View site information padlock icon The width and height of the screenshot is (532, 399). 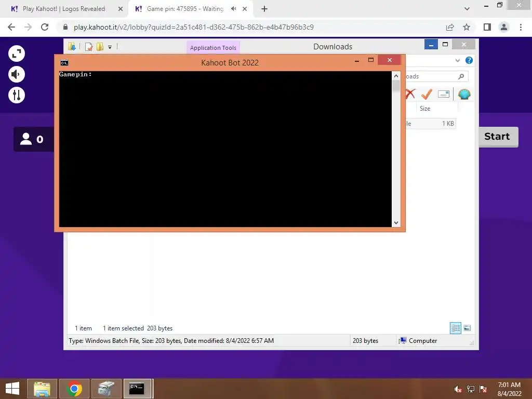(x=65, y=27)
